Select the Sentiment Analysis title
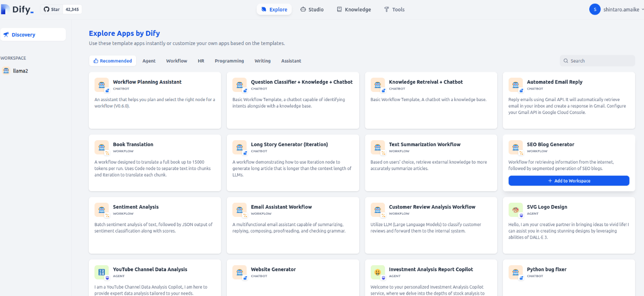This screenshot has height=296, width=644. click(136, 207)
